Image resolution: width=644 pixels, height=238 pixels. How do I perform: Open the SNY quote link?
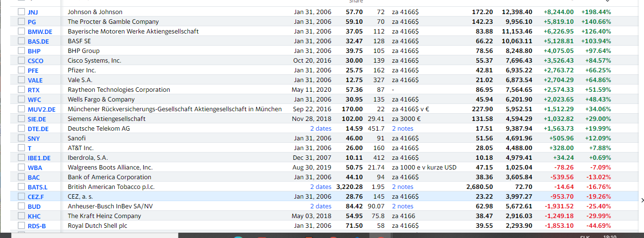pos(34,138)
